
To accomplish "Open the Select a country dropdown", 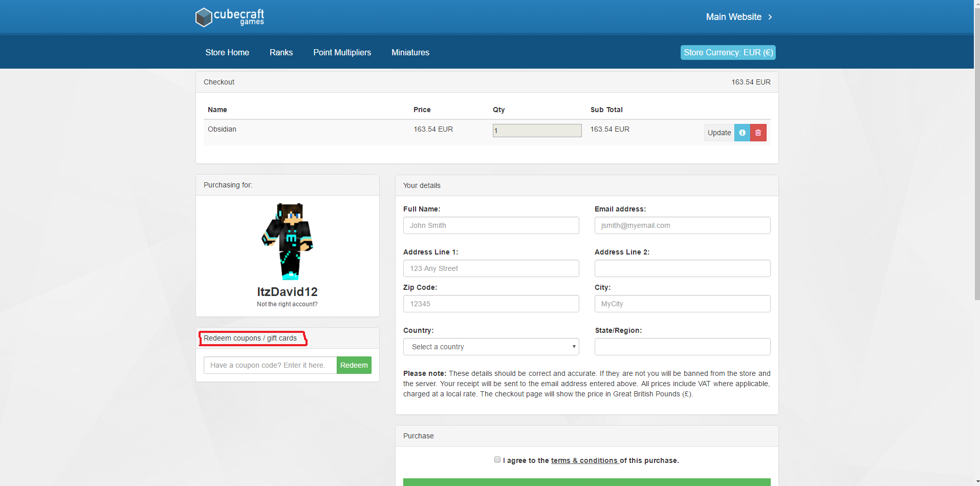I will (491, 347).
